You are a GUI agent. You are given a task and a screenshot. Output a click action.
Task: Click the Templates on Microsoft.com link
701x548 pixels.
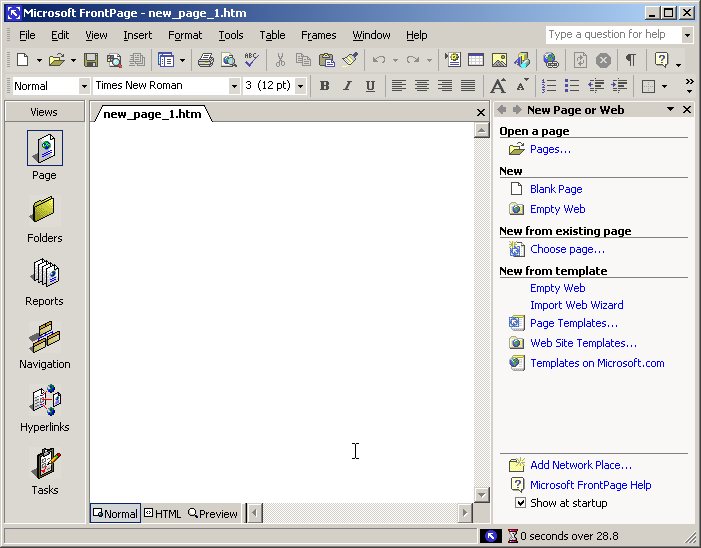(x=597, y=363)
